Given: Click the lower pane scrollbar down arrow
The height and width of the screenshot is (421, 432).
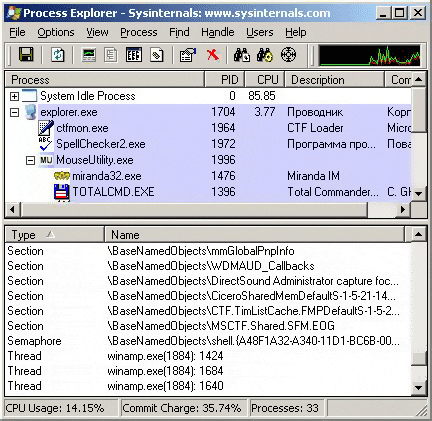Looking at the screenshot, I should 418,387.
